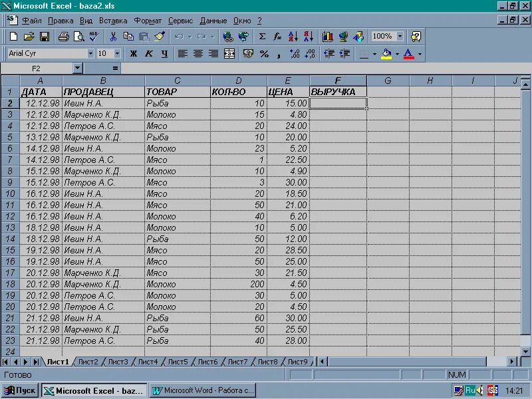Click the Name Box showing F2
This screenshot has width=532, height=399.
(37, 68)
